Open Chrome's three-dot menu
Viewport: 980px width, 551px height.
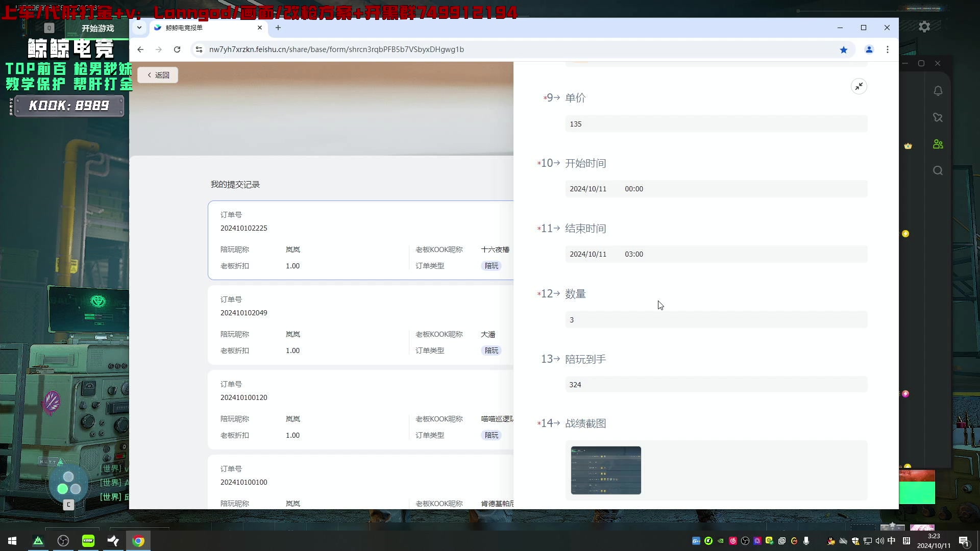coord(888,49)
